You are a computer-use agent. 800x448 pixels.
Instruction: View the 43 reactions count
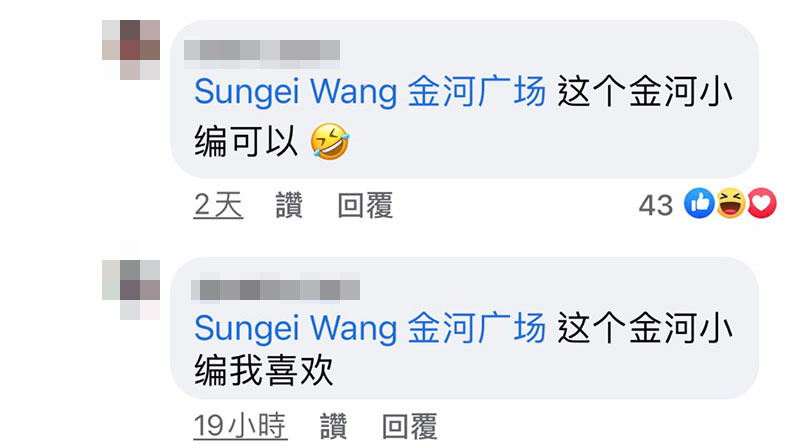pos(656,205)
